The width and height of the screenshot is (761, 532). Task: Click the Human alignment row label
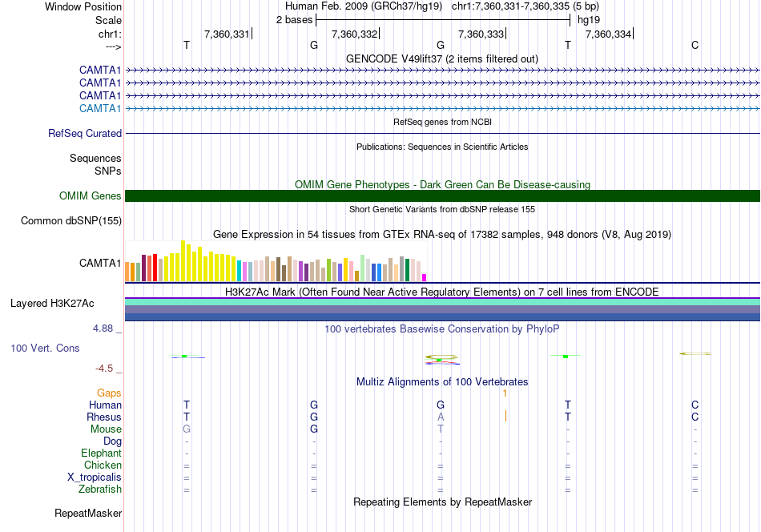coord(105,405)
